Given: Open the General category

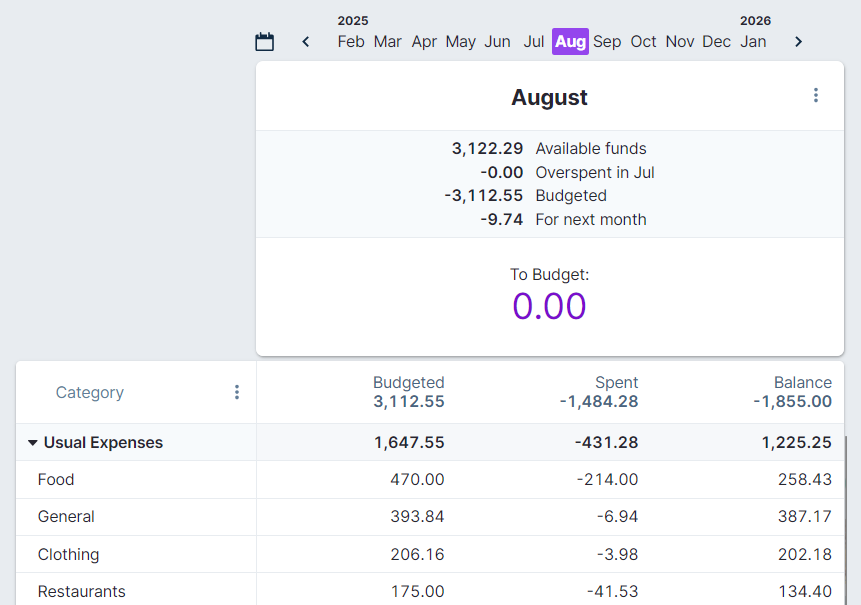Looking at the screenshot, I should point(66,516).
